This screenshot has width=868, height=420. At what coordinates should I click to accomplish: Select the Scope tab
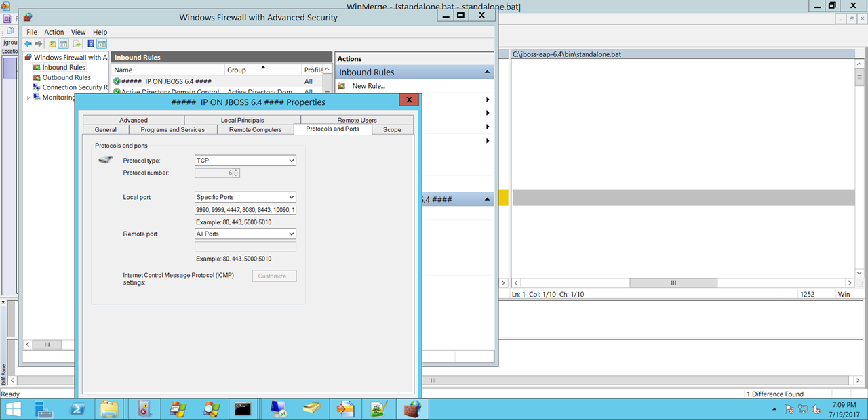(392, 129)
